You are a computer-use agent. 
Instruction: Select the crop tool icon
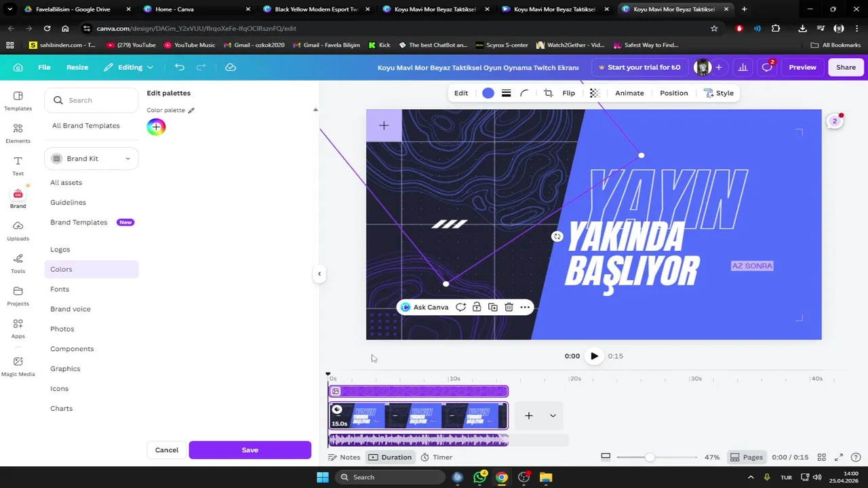(548, 93)
